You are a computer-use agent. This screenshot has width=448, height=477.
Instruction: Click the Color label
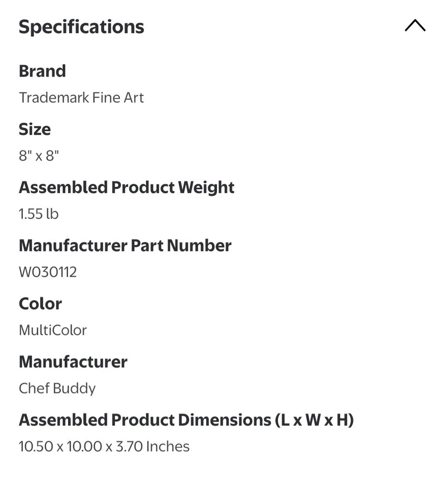pyautogui.click(x=40, y=304)
